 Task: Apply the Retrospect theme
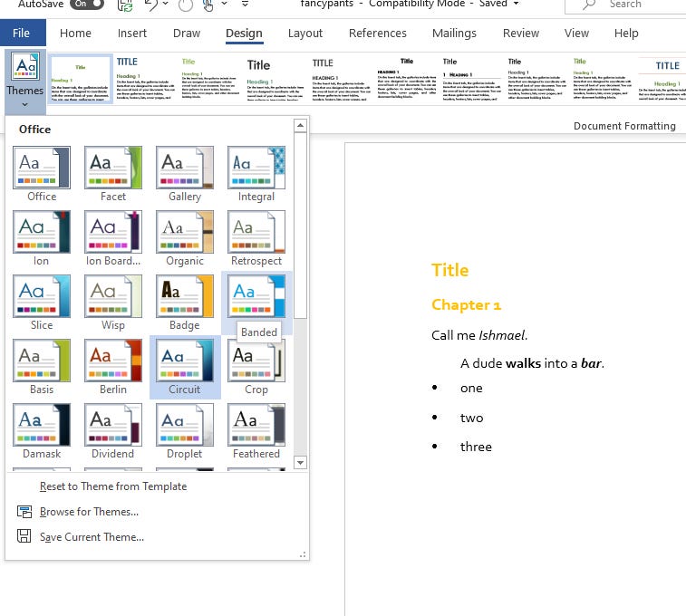[256, 232]
